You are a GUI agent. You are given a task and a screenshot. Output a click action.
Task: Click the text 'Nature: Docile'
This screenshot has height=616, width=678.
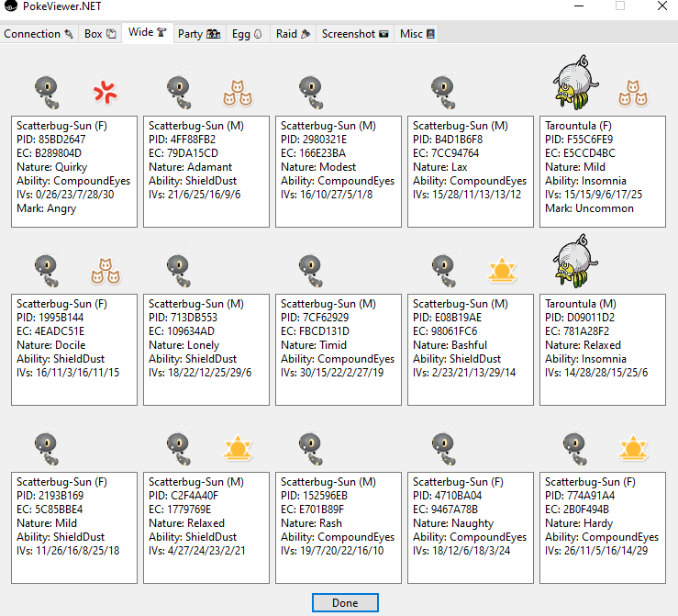51,345
